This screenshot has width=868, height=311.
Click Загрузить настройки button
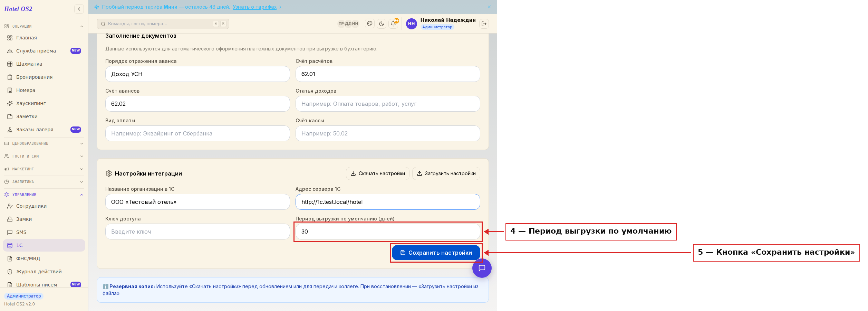click(446, 173)
